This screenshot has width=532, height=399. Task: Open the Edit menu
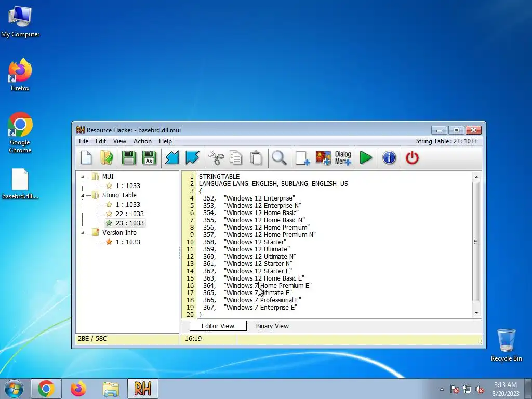(x=100, y=141)
